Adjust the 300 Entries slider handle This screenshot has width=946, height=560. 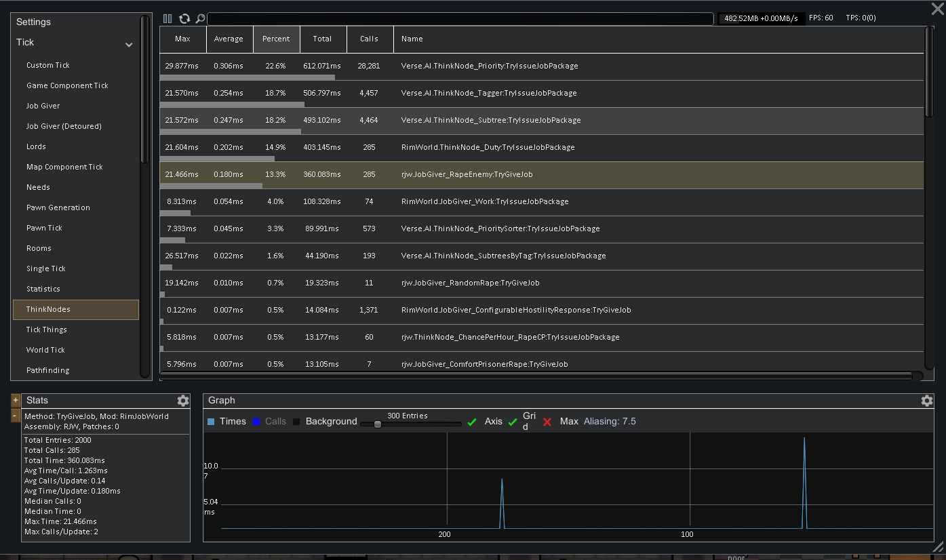pos(378,424)
